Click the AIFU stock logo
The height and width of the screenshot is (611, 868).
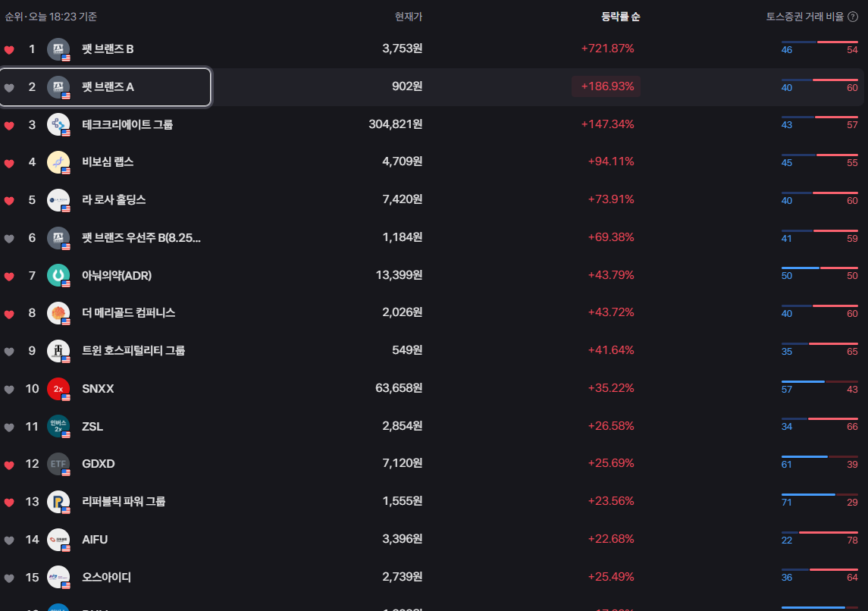(58, 540)
